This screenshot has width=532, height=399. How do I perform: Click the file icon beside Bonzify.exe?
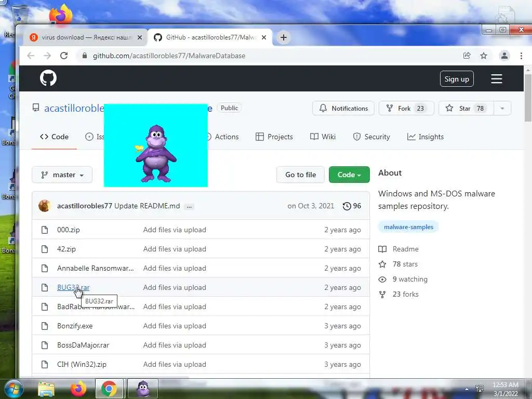(45, 326)
